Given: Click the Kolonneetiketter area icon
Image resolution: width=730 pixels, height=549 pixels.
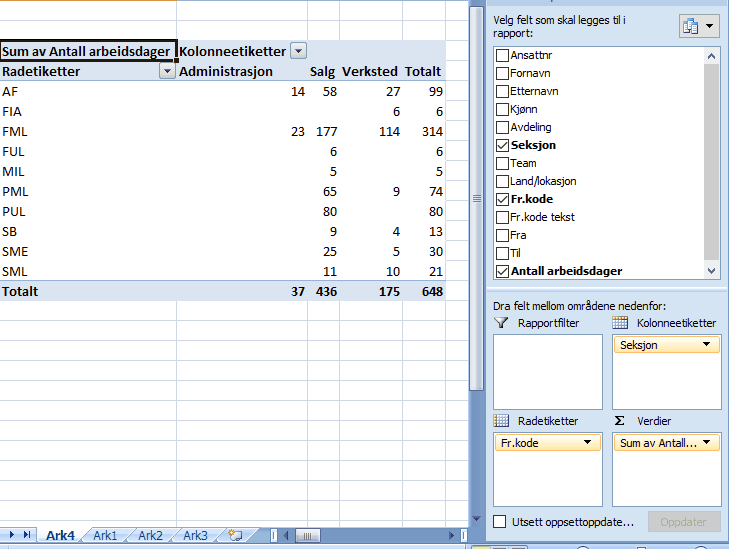Looking at the screenshot, I should 620,323.
